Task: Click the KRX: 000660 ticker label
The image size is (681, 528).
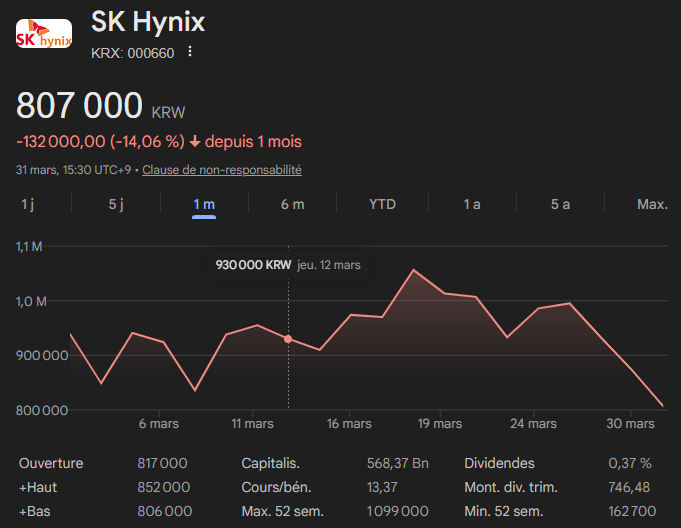Action: [132, 53]
